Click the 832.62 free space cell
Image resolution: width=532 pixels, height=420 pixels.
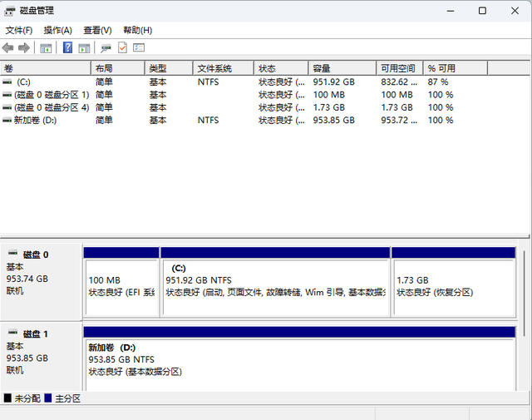click(x=399, y=82)
